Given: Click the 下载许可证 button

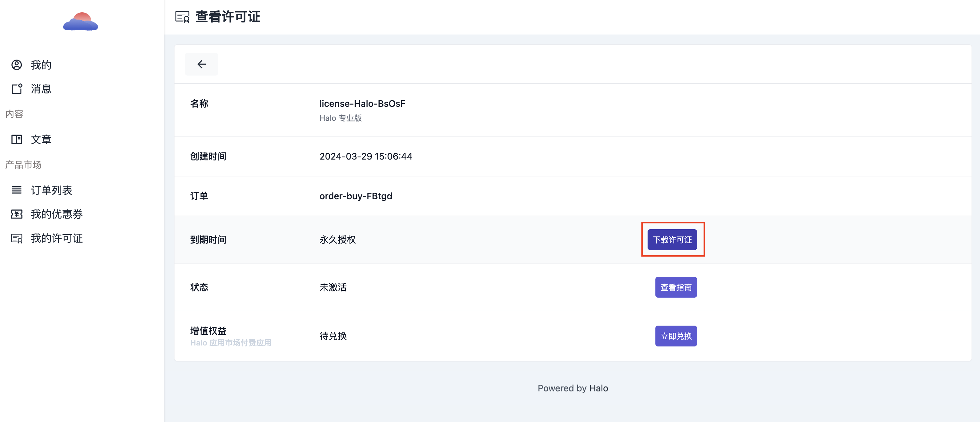Looking at the screenshot, I should (672, 240).
